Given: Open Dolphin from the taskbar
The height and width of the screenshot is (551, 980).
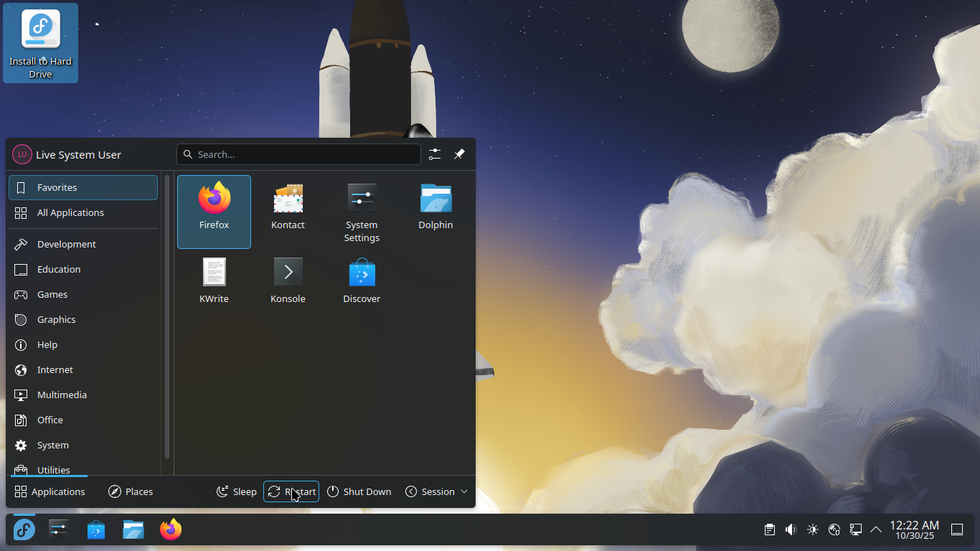Looking at the screenshot, I should [133, 530].
